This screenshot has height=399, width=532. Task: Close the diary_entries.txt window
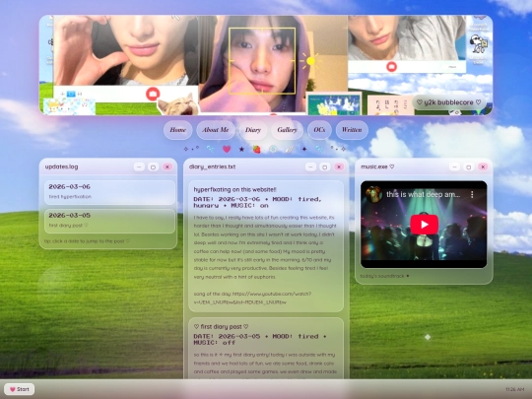339,166
